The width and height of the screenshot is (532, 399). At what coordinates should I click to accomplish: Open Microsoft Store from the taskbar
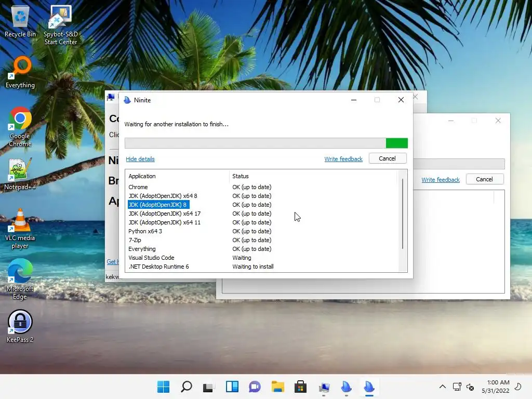(300, 387)
